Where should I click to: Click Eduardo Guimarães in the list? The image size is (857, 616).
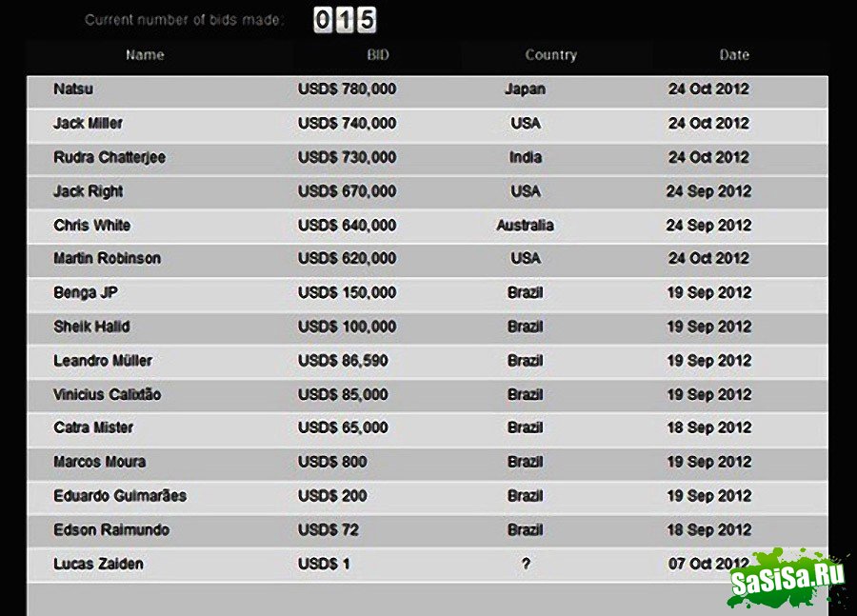tap(120, 496)
